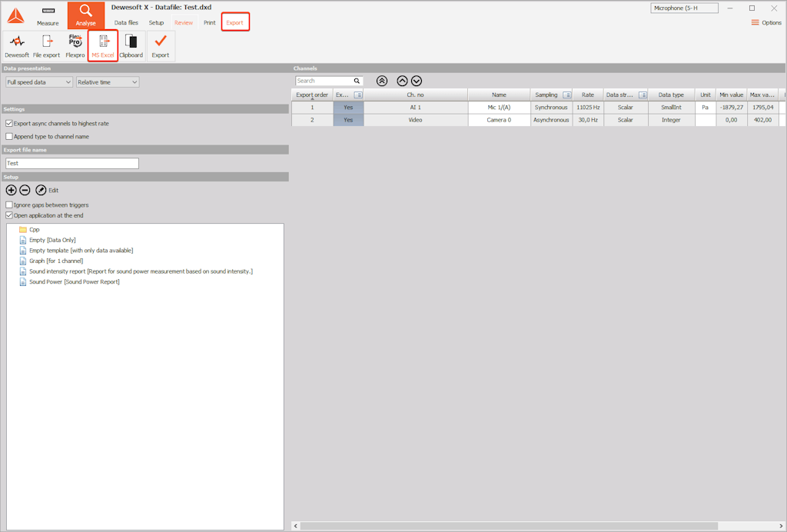The height and width of the screenshot is (532, 787).
Task: Click the Min value column header
Action: pos(732,95)
